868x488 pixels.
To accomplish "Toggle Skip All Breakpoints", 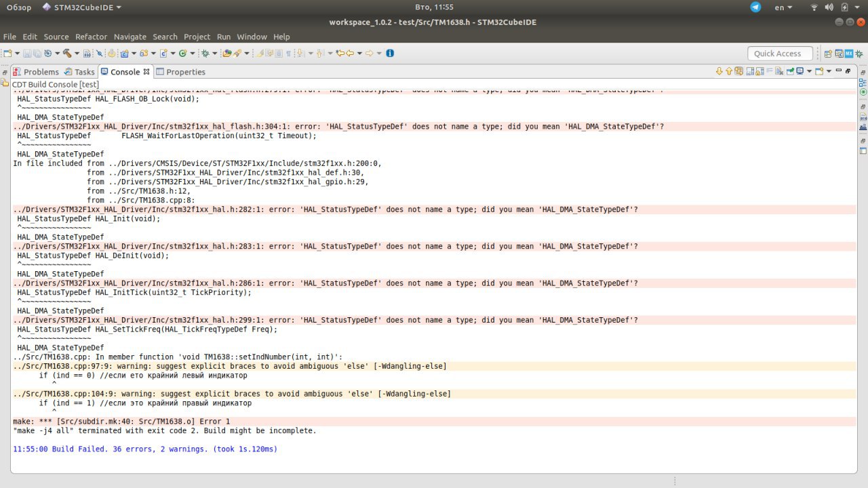I will (99, 54).
